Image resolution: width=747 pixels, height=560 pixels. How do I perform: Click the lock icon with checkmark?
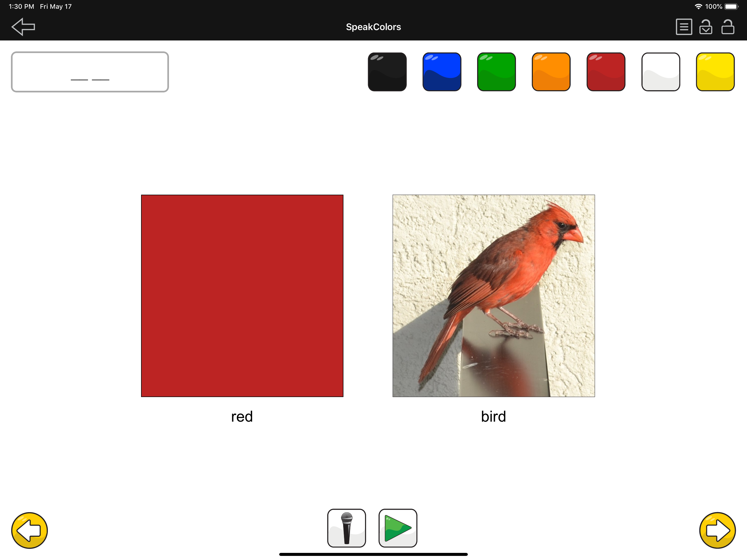(x=705, y=27)
